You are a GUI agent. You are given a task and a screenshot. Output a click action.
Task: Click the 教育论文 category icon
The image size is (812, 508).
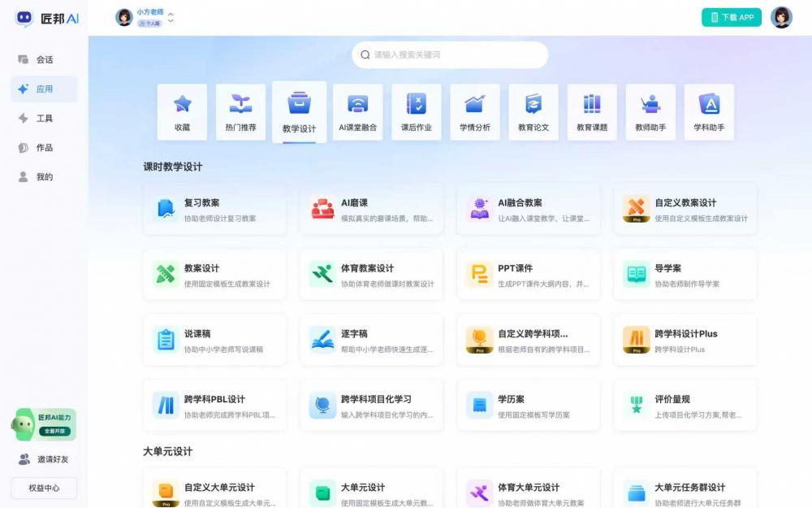pos(533,104)
